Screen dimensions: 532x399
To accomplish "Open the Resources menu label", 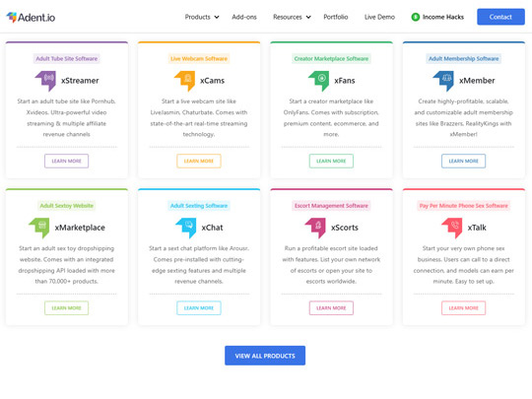I will pyautogui.click(x=288, y=17).
